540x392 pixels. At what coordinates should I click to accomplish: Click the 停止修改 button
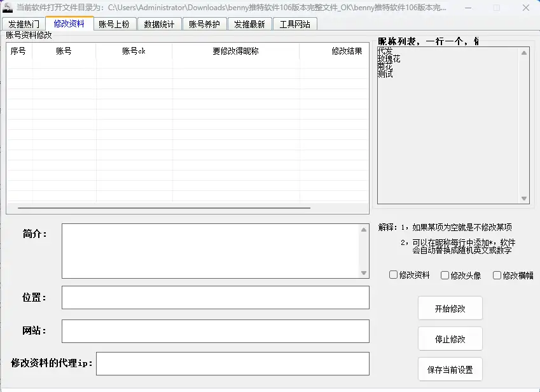point(450,339)
